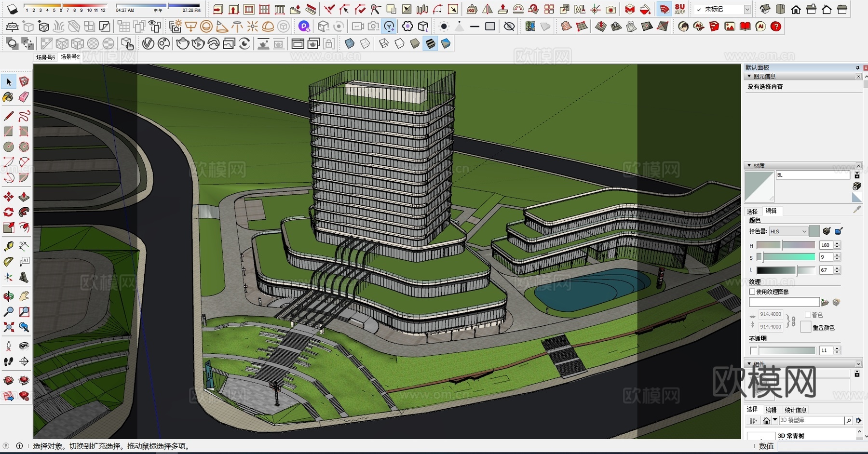Switch to scene tab 场景号2
The image size is (868, 454).
pyautogui.click(x=70, y=57)
